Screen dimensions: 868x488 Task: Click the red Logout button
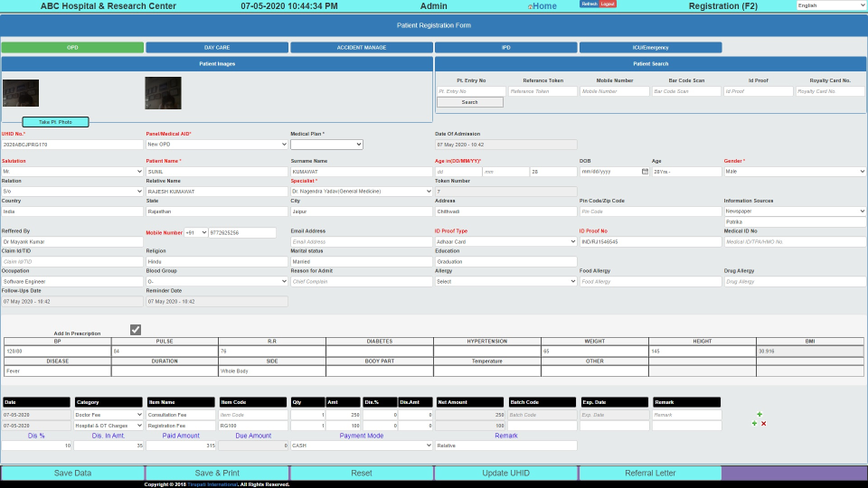coord(608,4)
